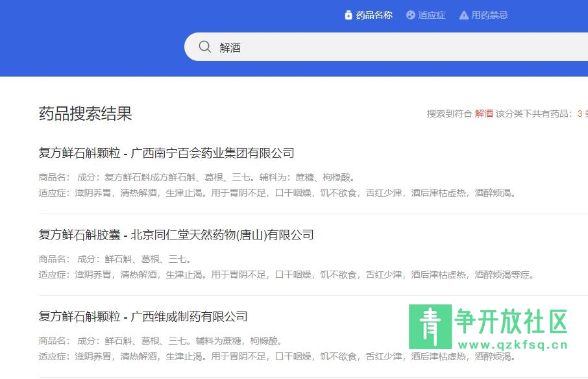This screenshot has width=588, height=379.
Task: Click the red 解酒 keyword in result count
Action: [484, 114]
